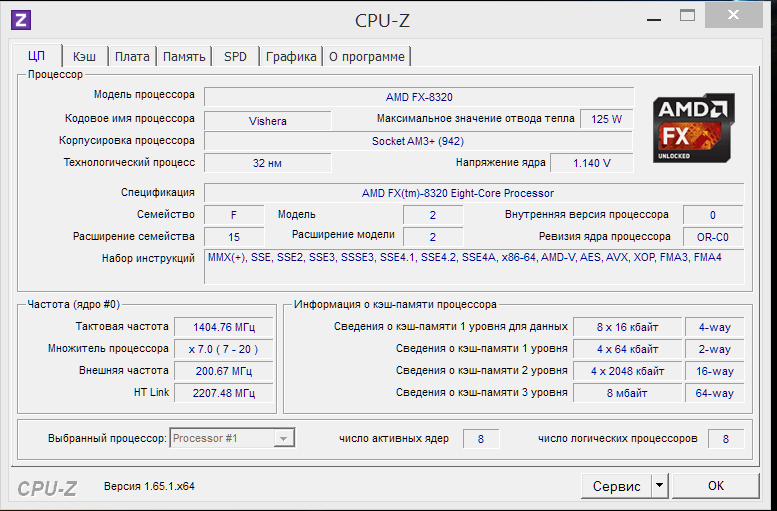Open the Графика tab
Image resolution: width=777 pixels, height=511 pixels.
pos(291,57)
